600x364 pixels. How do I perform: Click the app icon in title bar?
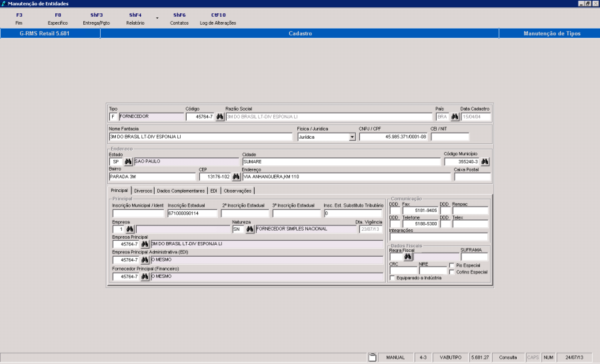pyautogui.click(x=3, y=3)
